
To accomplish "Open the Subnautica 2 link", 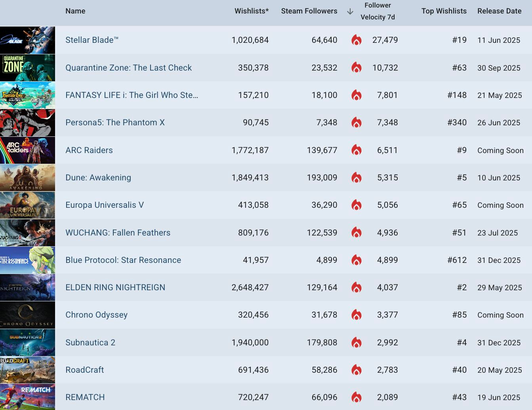I will [90, 343].
